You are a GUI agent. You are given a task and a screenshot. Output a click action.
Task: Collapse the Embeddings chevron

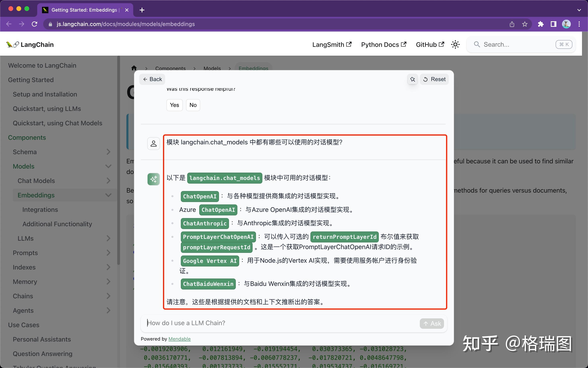click(108, 195)
